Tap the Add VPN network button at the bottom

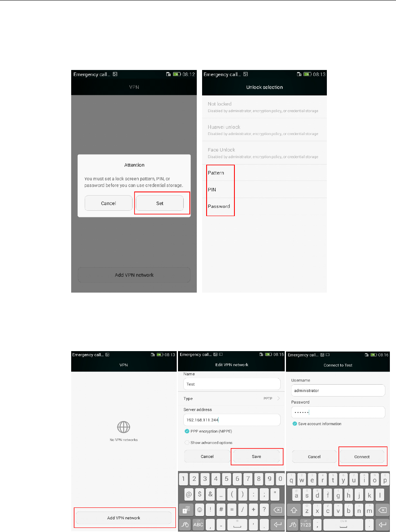[124, 518]
